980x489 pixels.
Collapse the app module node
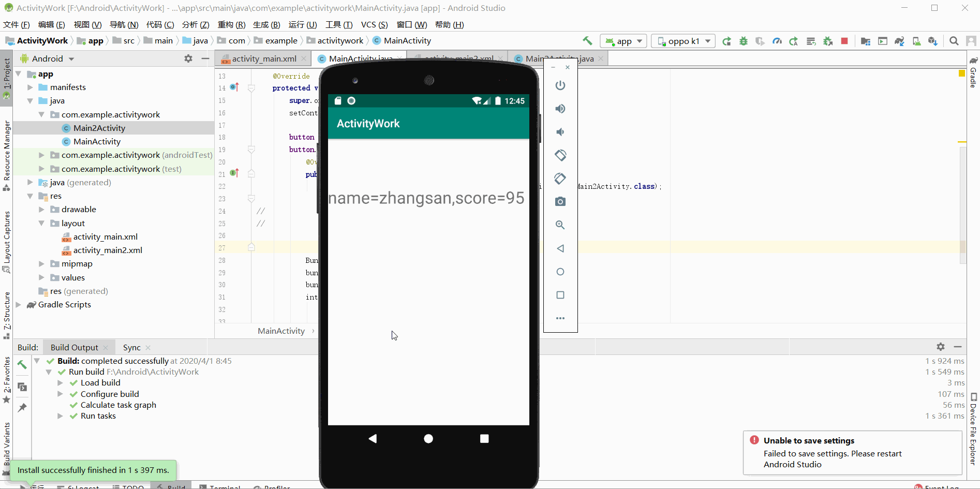click(x=19, y=74)
